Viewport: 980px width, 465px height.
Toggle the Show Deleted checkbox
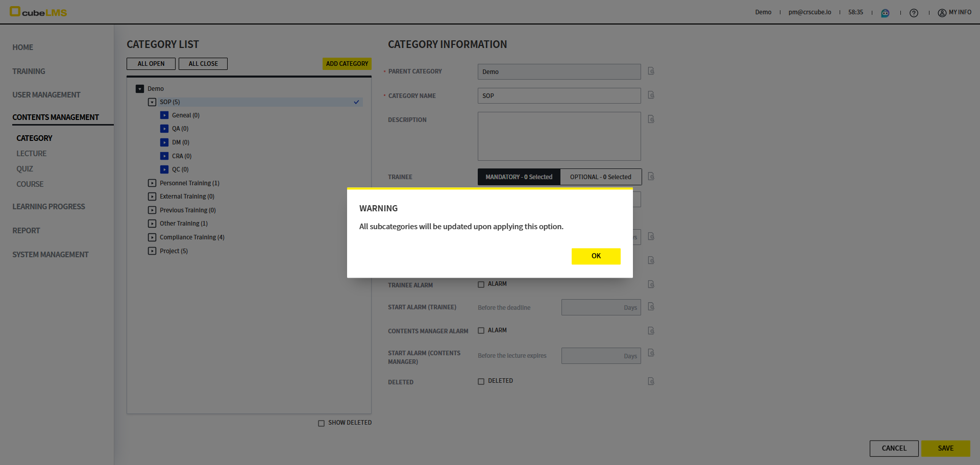coord(321,423)
